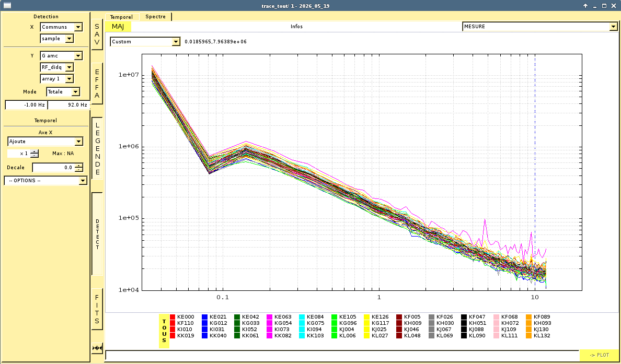Switch to the Temporel tab
This screenshot has height=364, width=621.
tap(122, 17)
